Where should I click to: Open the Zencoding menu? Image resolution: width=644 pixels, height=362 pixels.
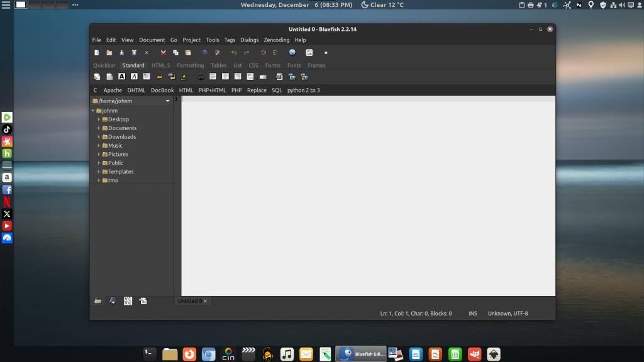tap(276, 40)
